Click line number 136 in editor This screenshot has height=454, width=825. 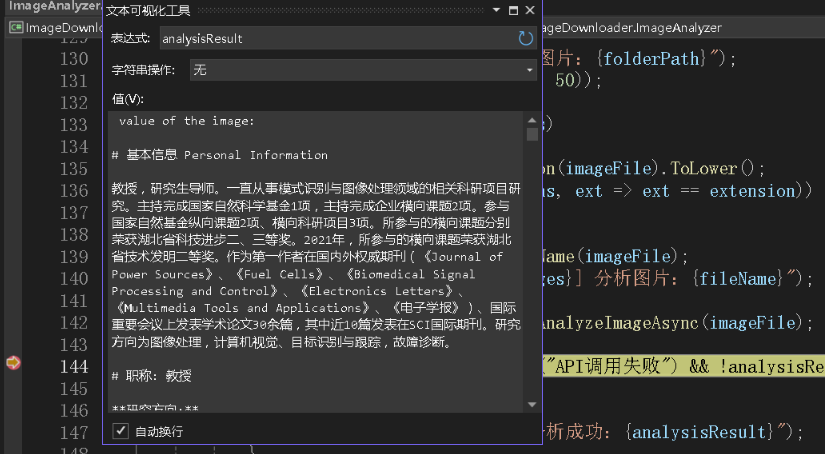(x=74, y=190)
